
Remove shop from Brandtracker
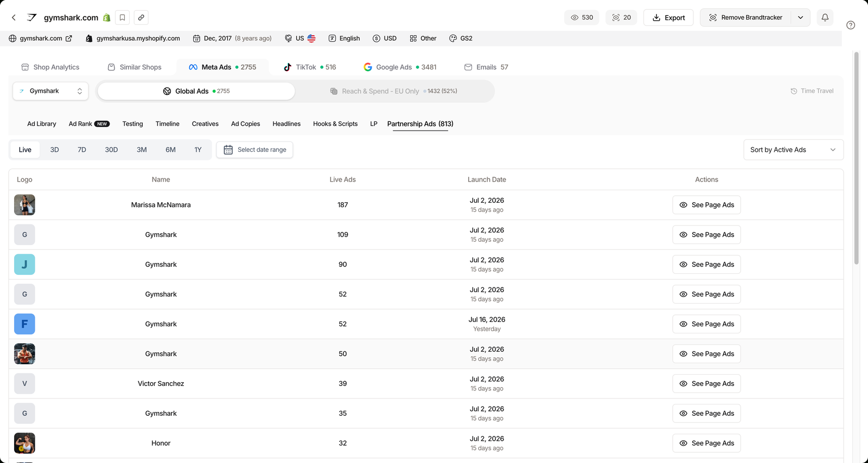(x=745, y=17)
